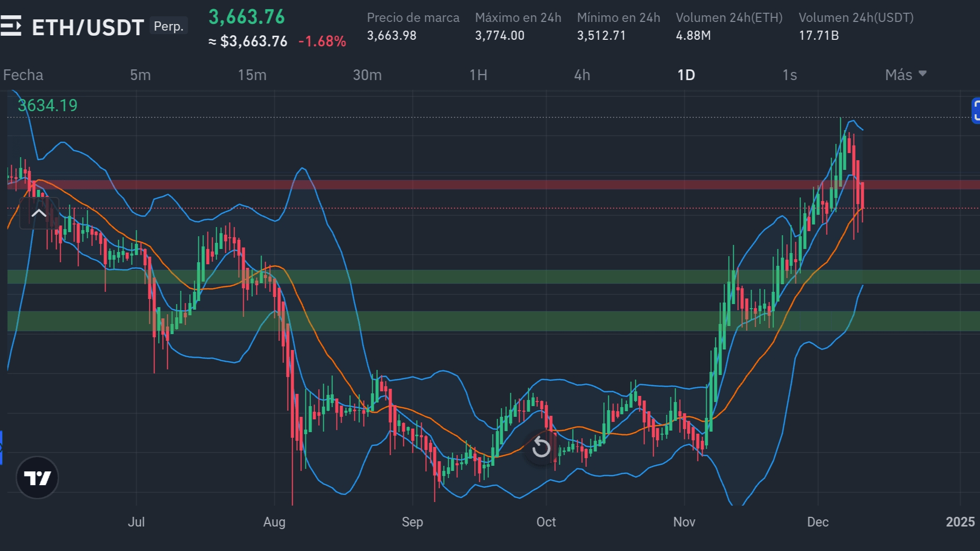Open the hamburger menu beside ETH/USDT

(x=11, y=26)
